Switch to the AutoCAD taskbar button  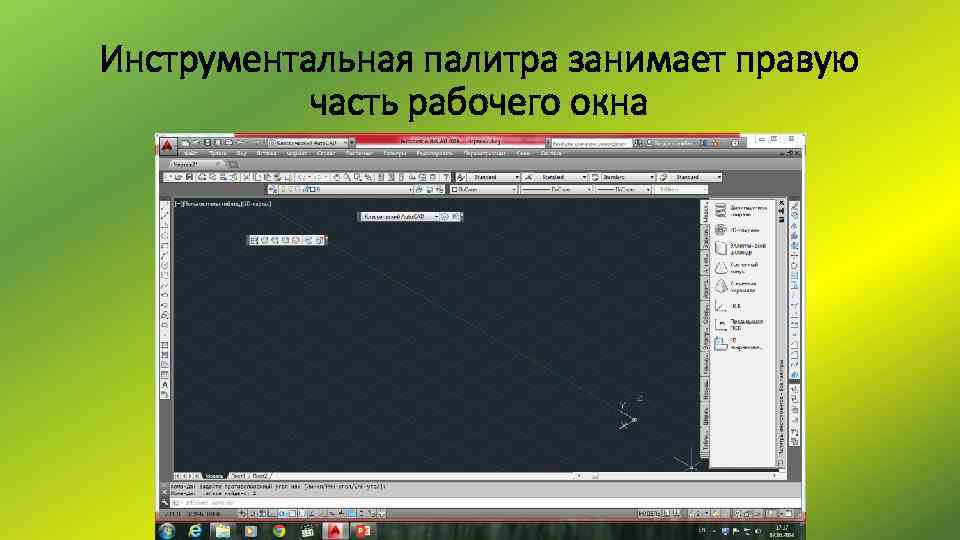335,531
